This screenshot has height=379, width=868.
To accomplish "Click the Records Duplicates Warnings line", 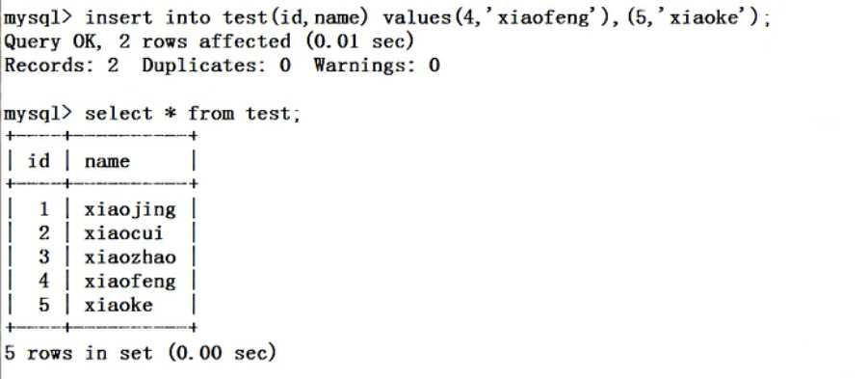I will click(222, 66).
